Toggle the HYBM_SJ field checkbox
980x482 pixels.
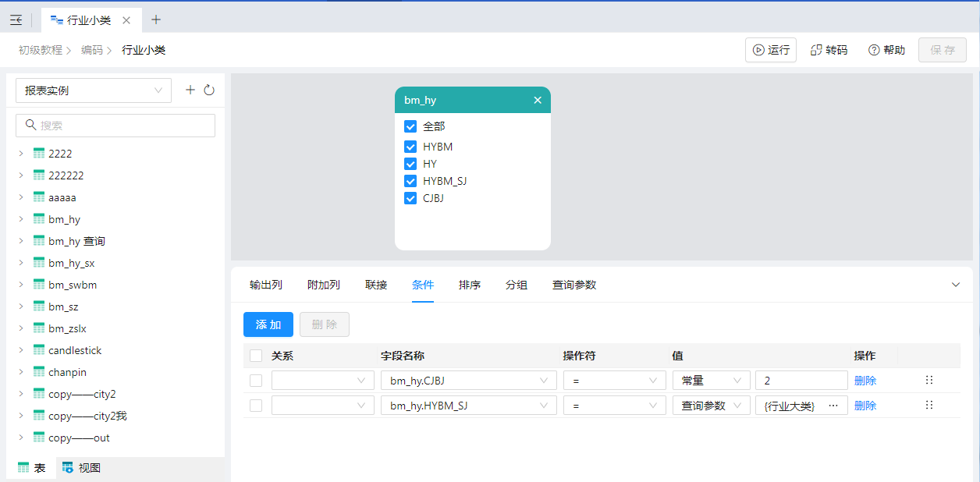click(x=410, y=181)
